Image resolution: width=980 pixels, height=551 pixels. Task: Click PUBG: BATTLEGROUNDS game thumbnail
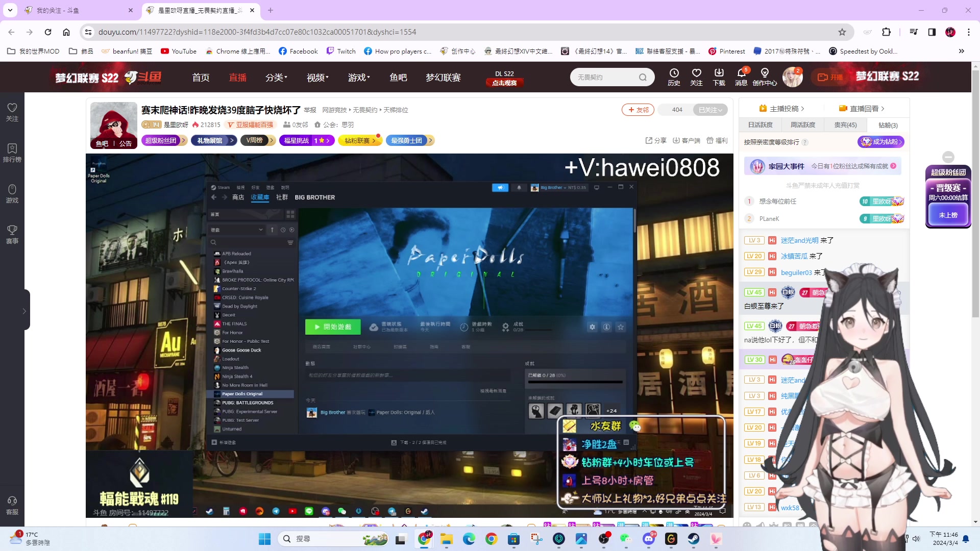(x=217, y=403)
